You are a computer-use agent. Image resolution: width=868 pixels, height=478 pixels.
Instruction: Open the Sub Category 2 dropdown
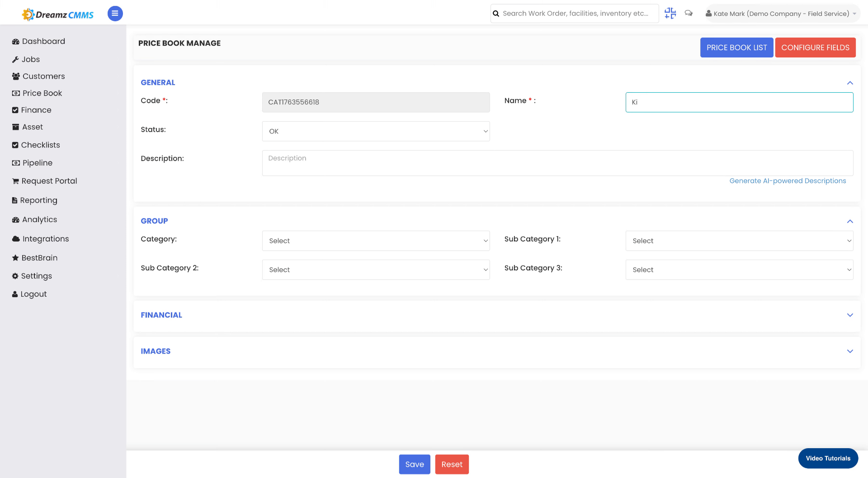(x=376, y=270)
